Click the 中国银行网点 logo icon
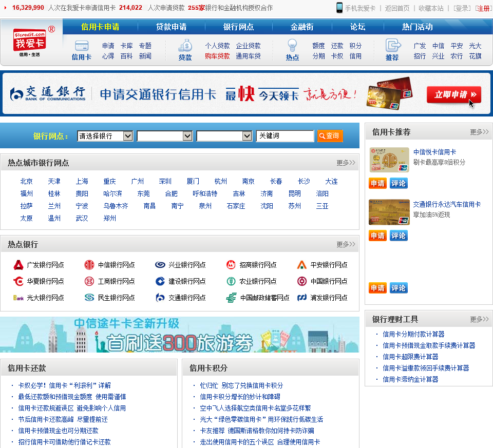 [x=302, y=281]
